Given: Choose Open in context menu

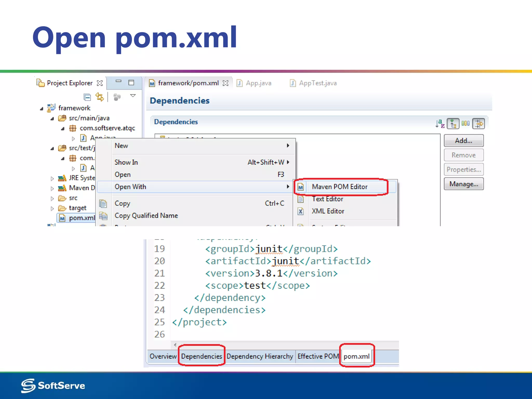Looking at the screenshot, I should point(196,175).
